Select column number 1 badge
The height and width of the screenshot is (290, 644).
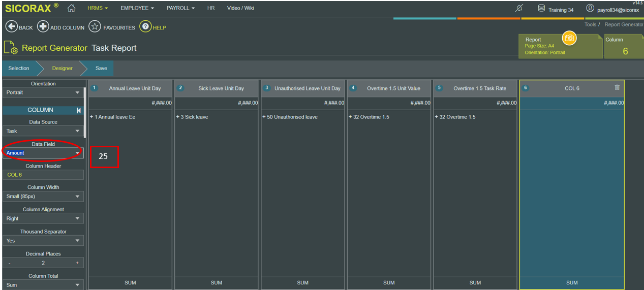click(94, 88)
